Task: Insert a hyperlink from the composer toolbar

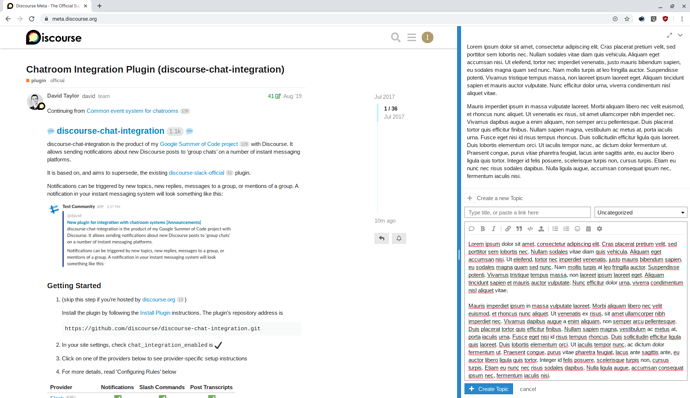Action: point(508,228)
